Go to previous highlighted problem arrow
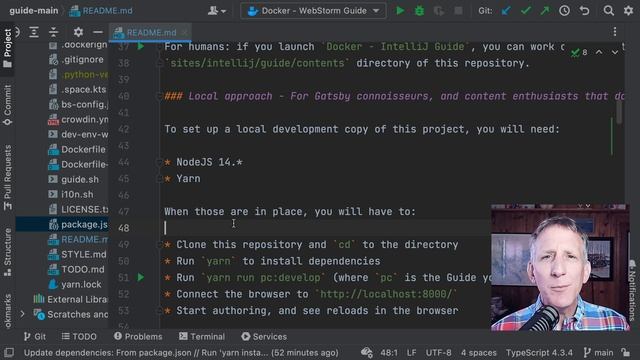640x360 pixels. [599, 52]
